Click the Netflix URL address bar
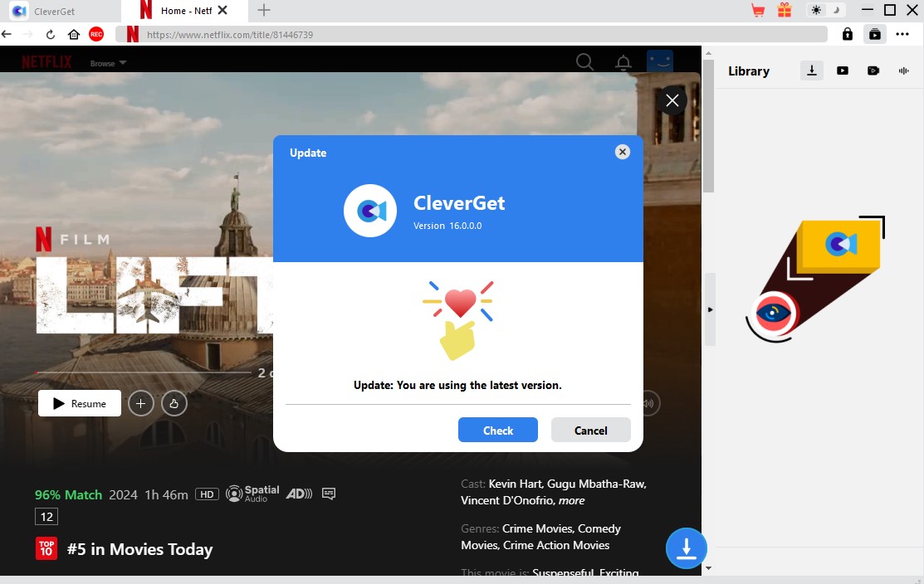The image size is (924, 584). (472, 34)
